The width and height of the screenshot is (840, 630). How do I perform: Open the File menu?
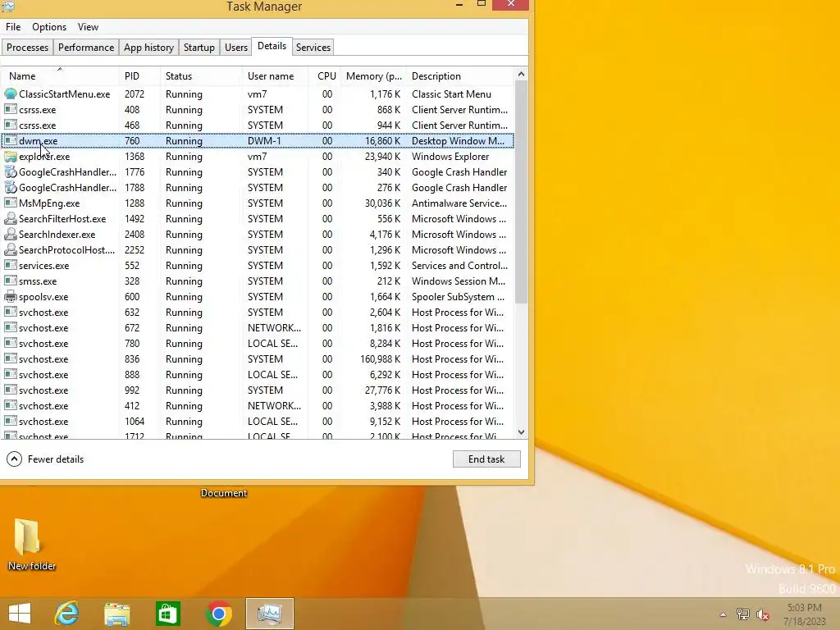coord(13,27)
